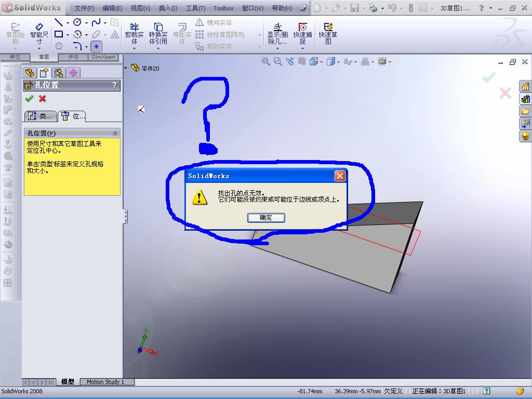
Task: Open the Appearances gold sphere tab
Action: (x=526, y=136)
